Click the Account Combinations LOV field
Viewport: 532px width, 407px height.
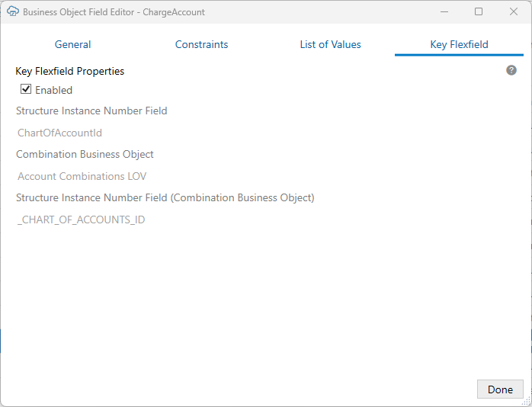click(82, 176)
